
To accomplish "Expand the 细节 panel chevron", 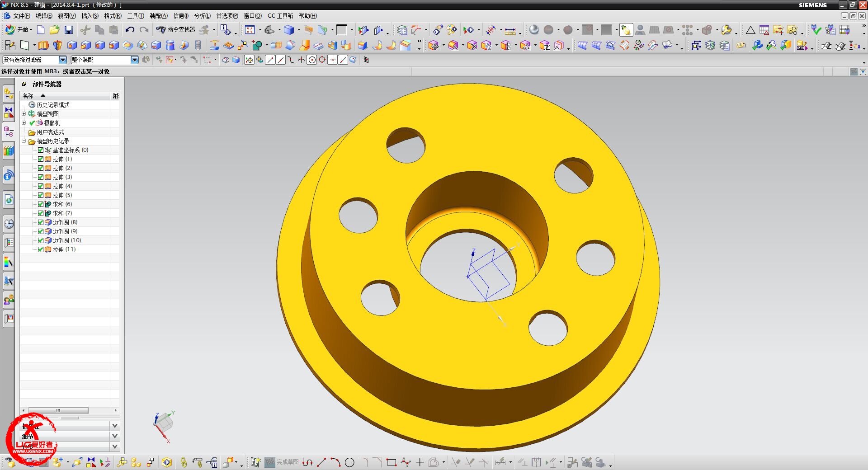I will tap(115, 436).
